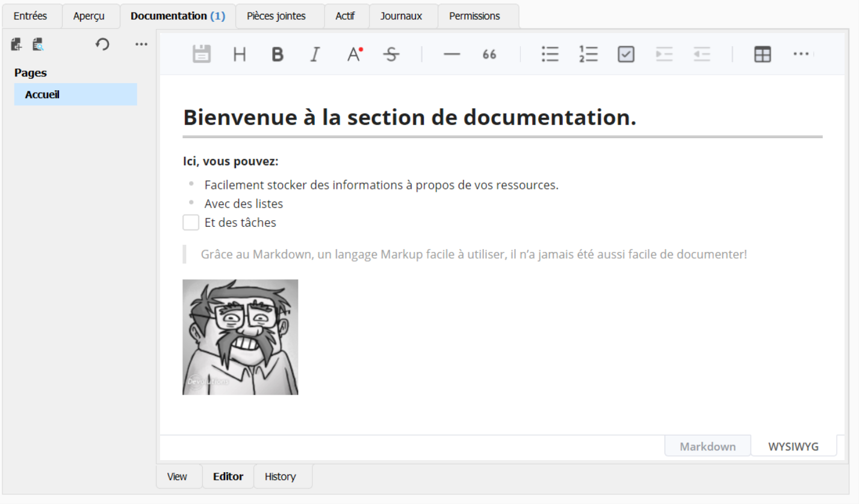The width and height of the screenshot is (859, 504).
Task: Undo the last change
Action: coord(102,44)
